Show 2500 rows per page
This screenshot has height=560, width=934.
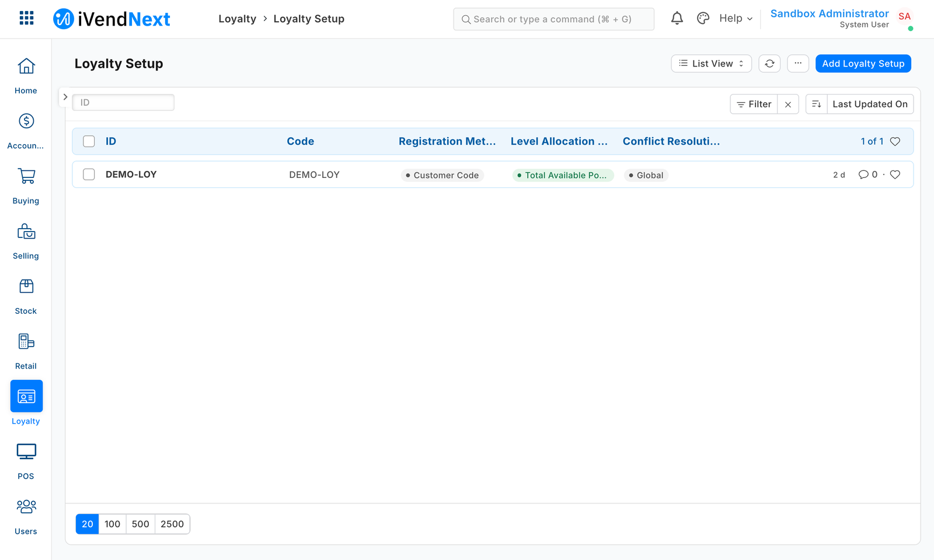(172, 524)
